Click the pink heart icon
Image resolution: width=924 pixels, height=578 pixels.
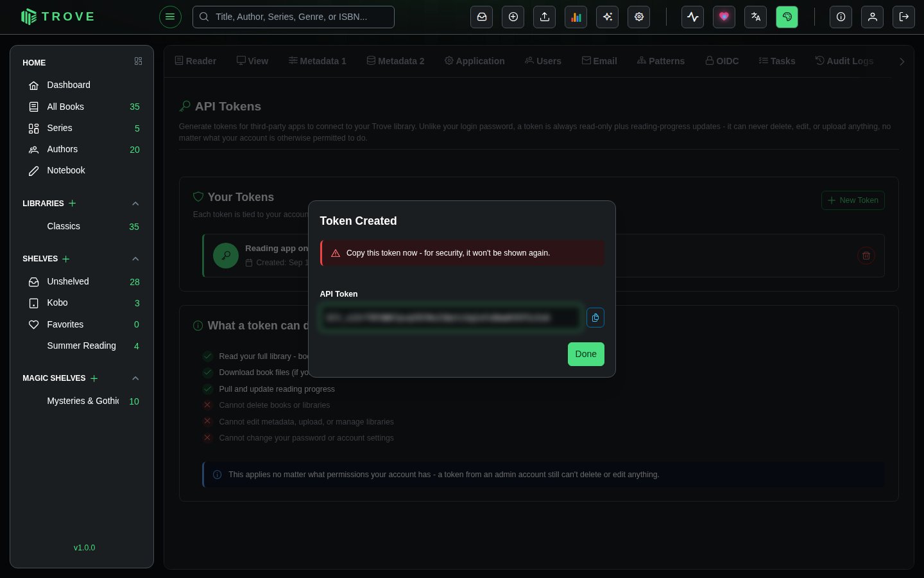pyautogui.click(x=724, y=17)
